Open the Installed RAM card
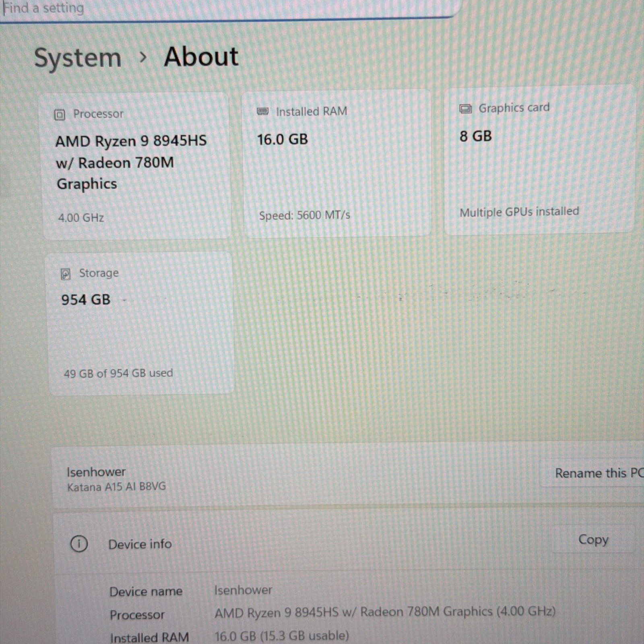 [x=337, y=163]
